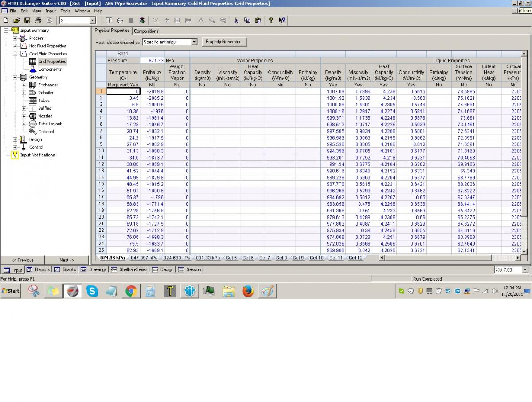Image resolution: width=532 pixels, height=402 pixels.
Task: Click the Input Notifications lightbulb icon
Action: point(15,155)
